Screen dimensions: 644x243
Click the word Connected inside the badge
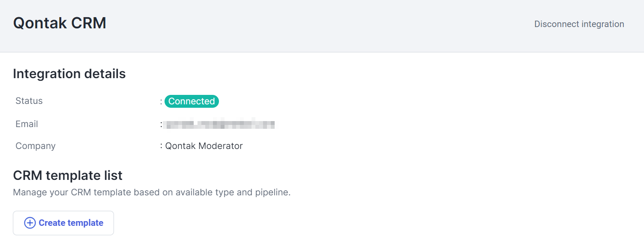coord(192,101)
